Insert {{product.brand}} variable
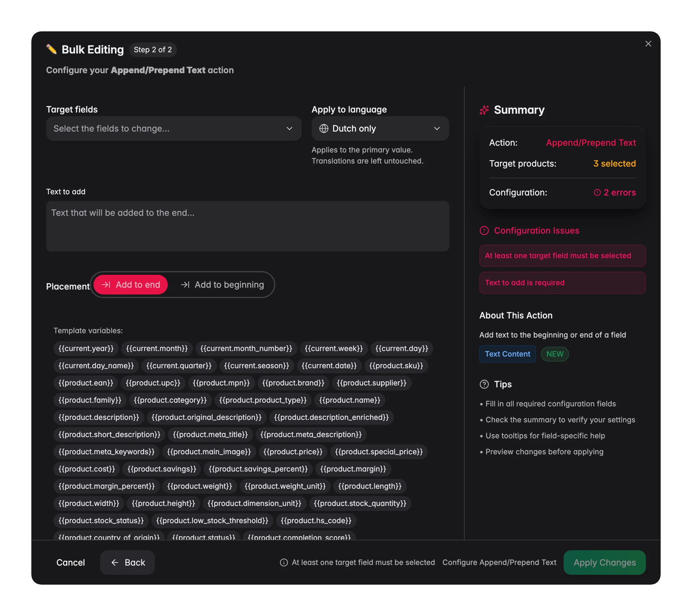Image resolution: width=692 pixels, height=616 pixels. click(x=293, y=383)
